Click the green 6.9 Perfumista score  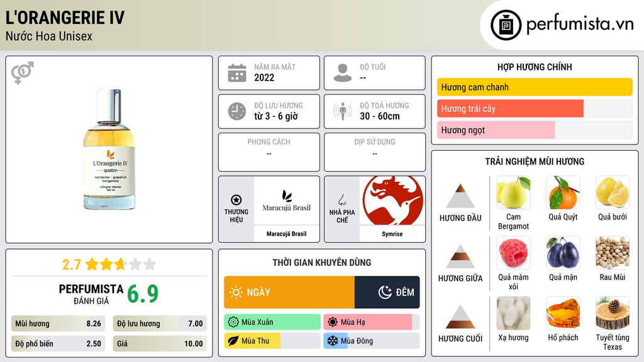pos(143,294)
